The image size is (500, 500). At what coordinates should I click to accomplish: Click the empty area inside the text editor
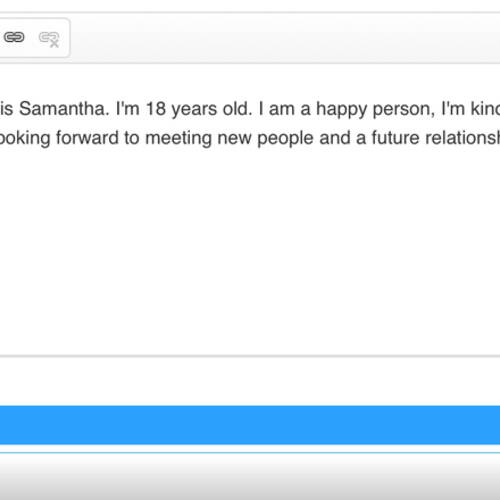pos(250,250)
